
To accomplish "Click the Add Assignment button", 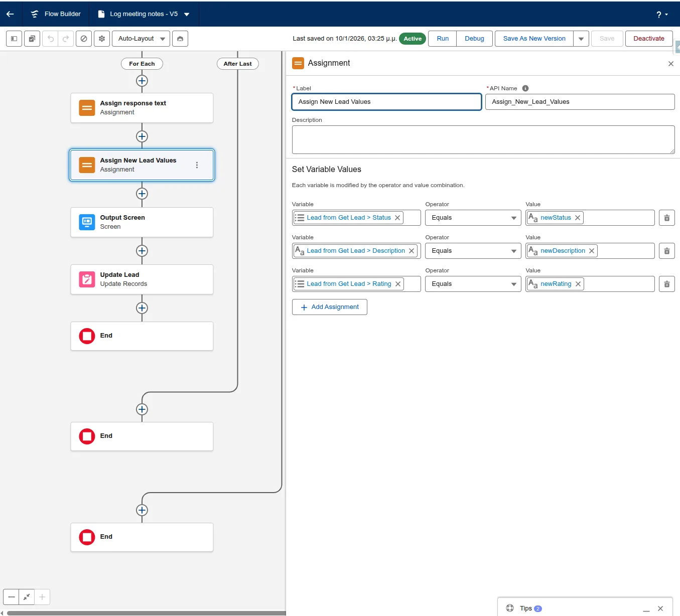I will pyautogui.click(x=329, y=306).
